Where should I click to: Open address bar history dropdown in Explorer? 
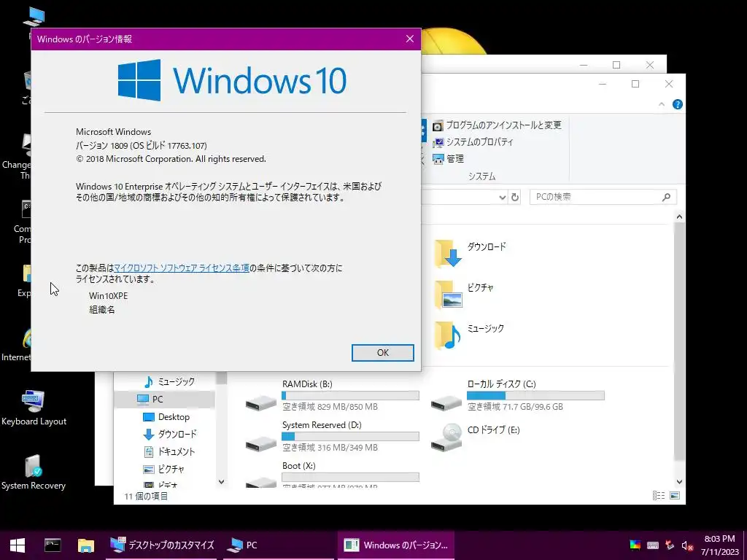502,197
